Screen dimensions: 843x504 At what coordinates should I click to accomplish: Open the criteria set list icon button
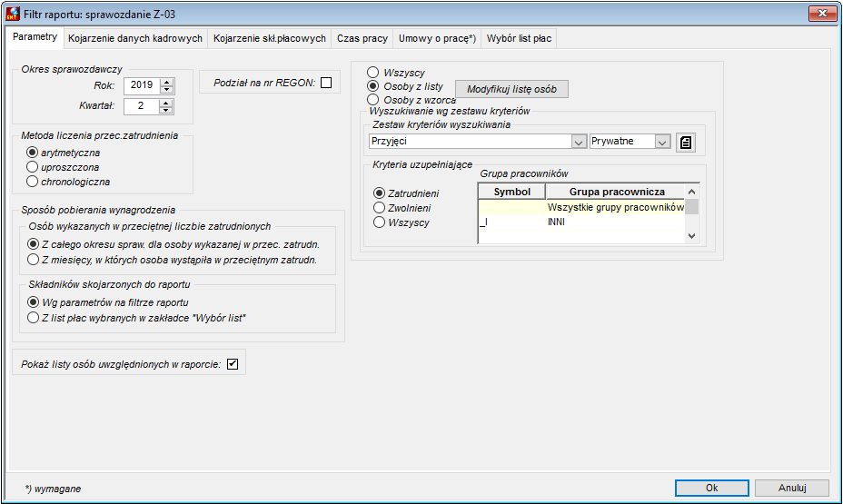(686, 143)
